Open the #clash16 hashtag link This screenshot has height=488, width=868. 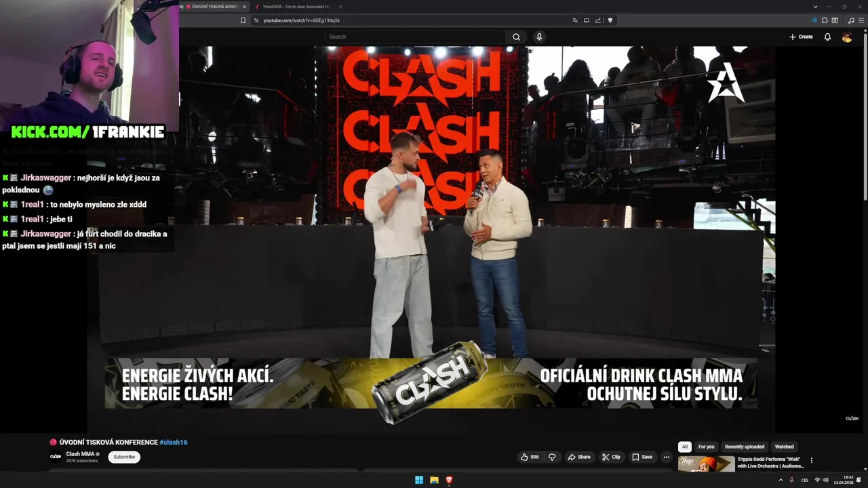tap(174, 442)
